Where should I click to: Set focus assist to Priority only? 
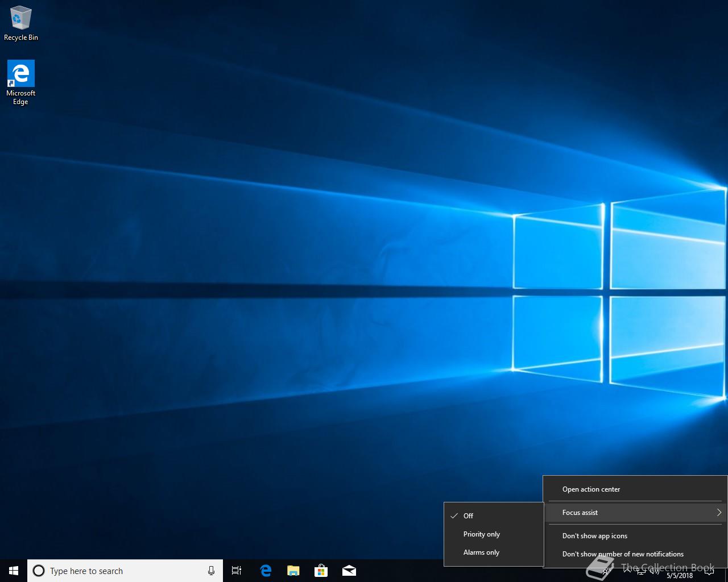tap(481, 534)
